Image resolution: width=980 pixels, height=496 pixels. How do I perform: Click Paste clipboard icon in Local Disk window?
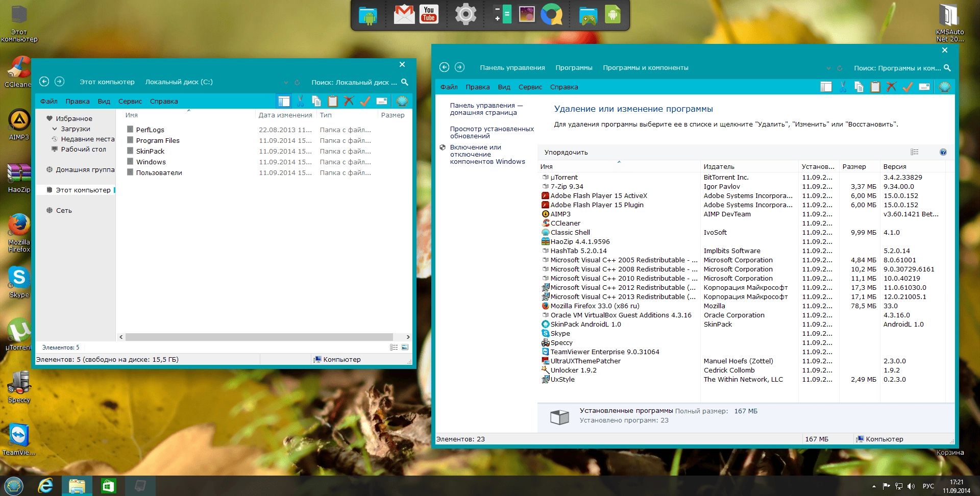click(x=333, y=101)
